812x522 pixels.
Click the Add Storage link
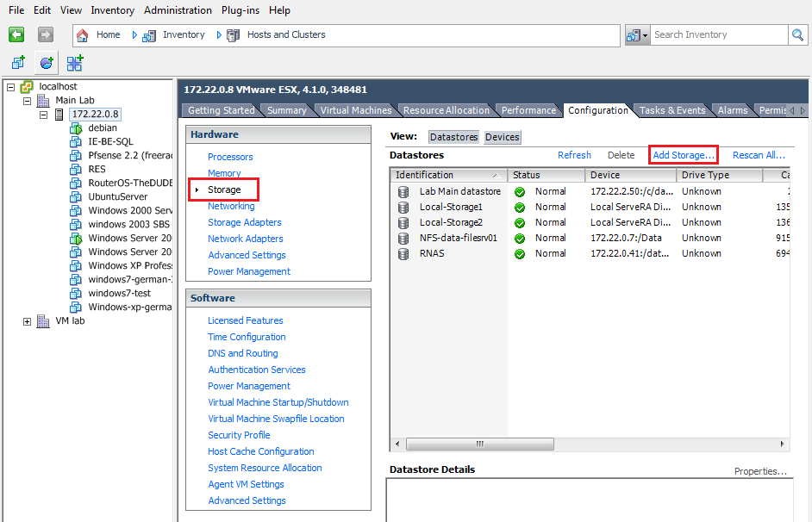683,155
